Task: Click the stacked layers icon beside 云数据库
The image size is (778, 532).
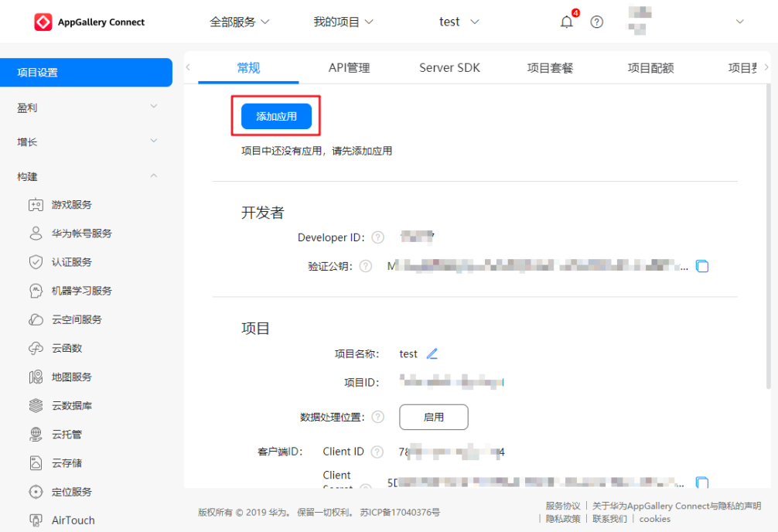Action: coord(36,406)
